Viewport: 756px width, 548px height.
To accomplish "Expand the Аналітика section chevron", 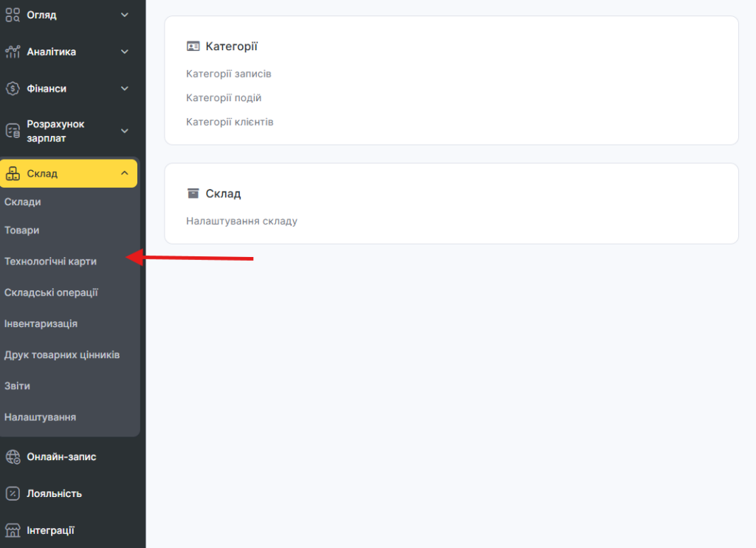I will point(124,52).
